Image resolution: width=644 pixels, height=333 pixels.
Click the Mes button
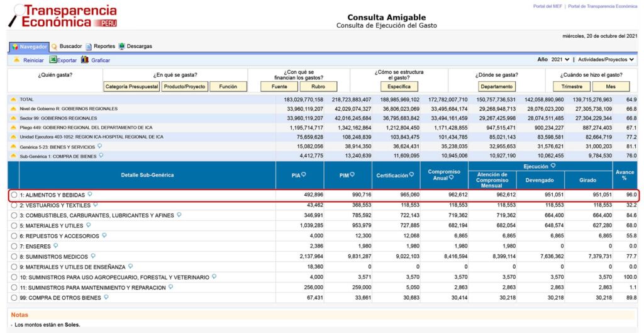click(611, 87)
